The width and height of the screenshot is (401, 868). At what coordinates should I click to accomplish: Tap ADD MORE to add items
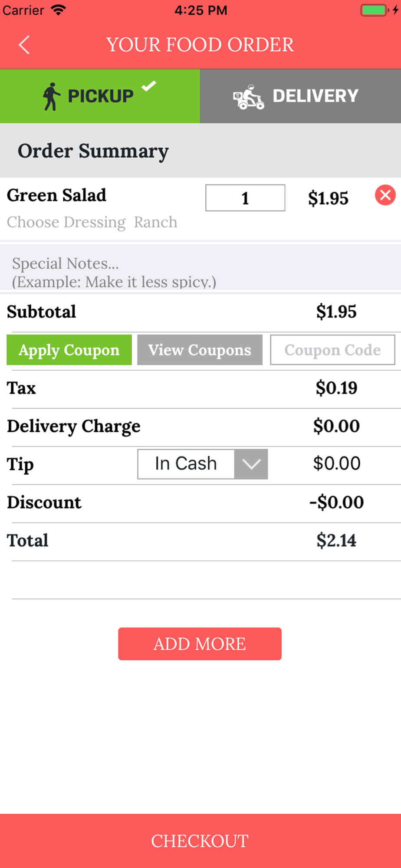(x=200, y=644)
